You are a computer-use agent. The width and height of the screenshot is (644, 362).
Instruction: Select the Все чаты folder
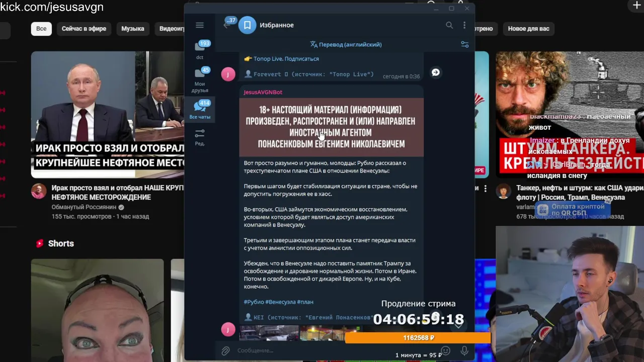coord(200,109)
